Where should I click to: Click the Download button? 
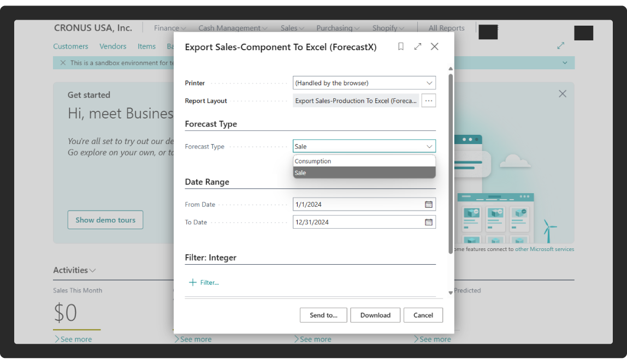click(x=375, y=315)
